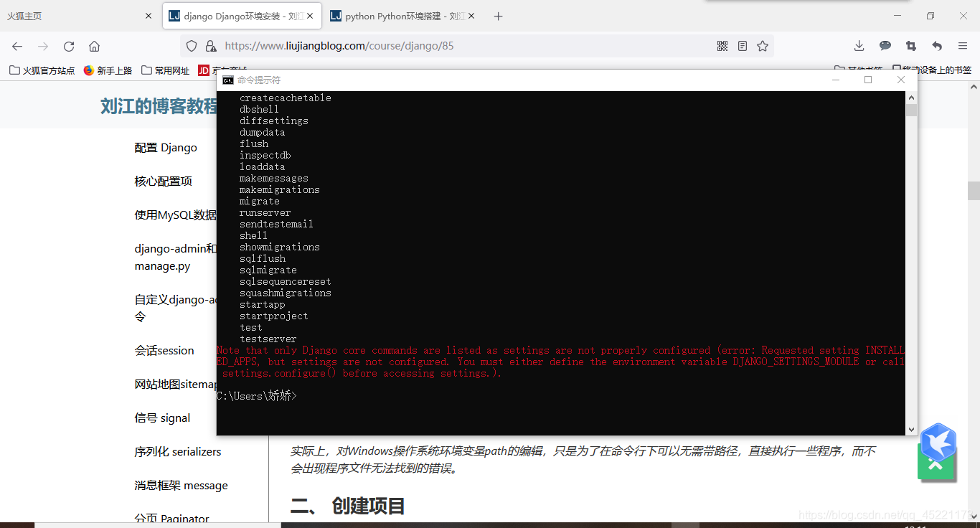Open the 火狐官方站点 bookmark folder
980x528 pixels.
[x=42, y=70]
